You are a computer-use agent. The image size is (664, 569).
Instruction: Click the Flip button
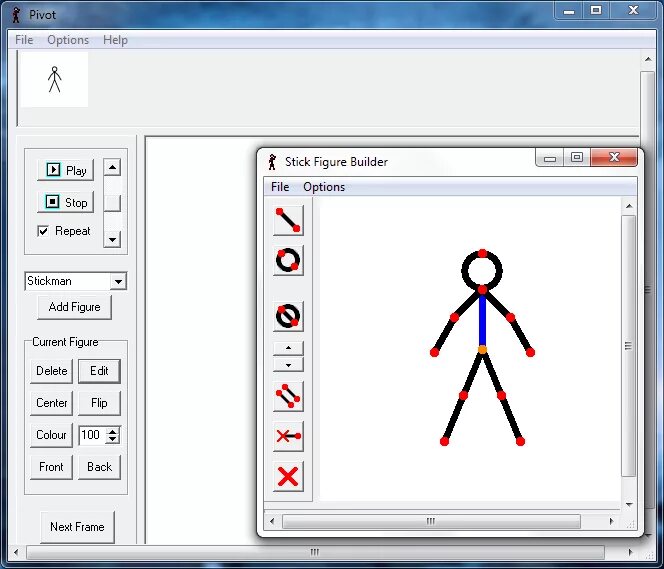pyautogui.click(x=100, y=403)
